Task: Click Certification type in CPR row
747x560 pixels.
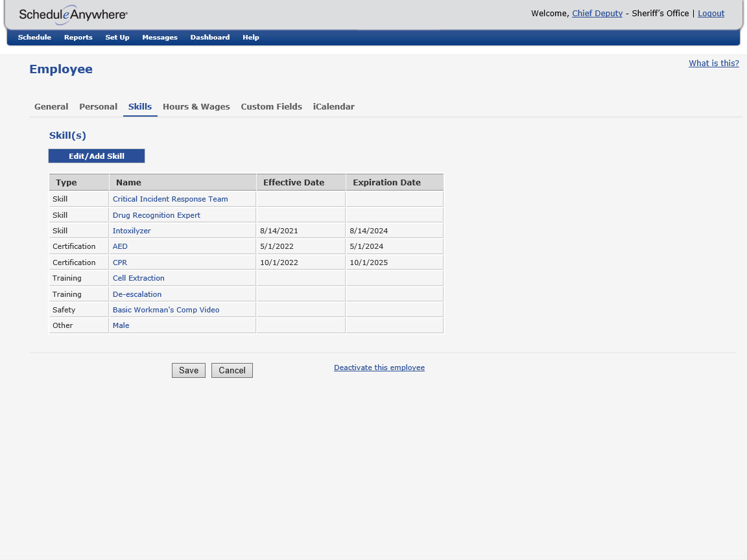Action: pos(79,262)
